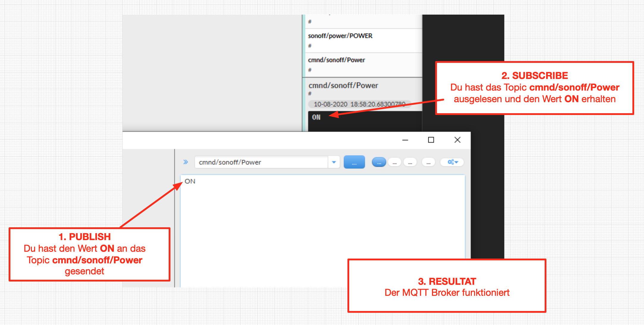The width and height of the screenshot is (644, 325).
Task: Open the received cmnd/sonoff/Power message header
Action: point(343,86)
